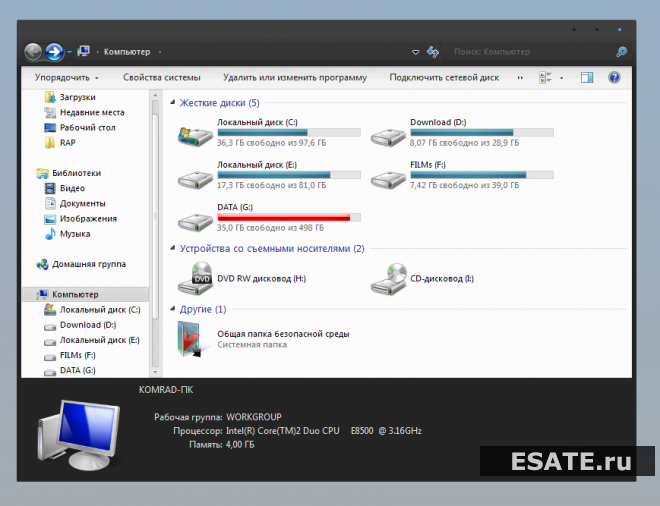Image resolution: width=660 pixels, height=506 pixels.
Task: Click the Жесткие диски (5) header label
Action: pos(219,103)
